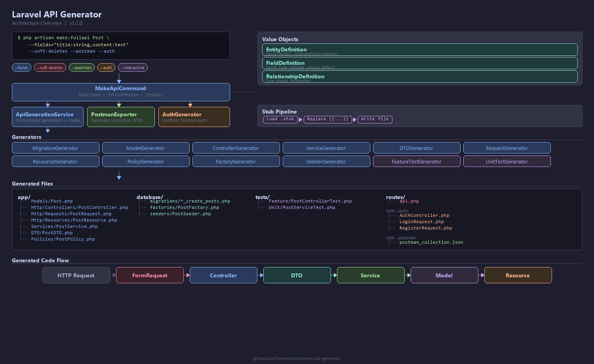The image size is (594, 364).
Task: Select the --interactive option pill
Action: (x=133, y=68)
